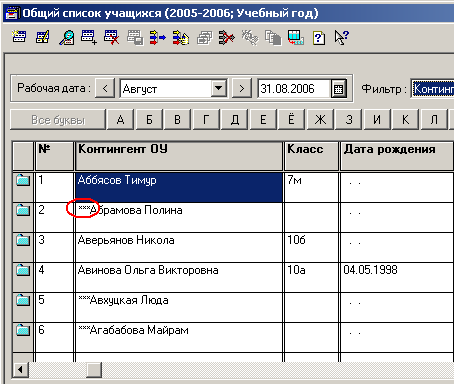This screenshot has width=454, height=384.
Task: Open the help question-mark document icon
Action: (x=319, y=38)
